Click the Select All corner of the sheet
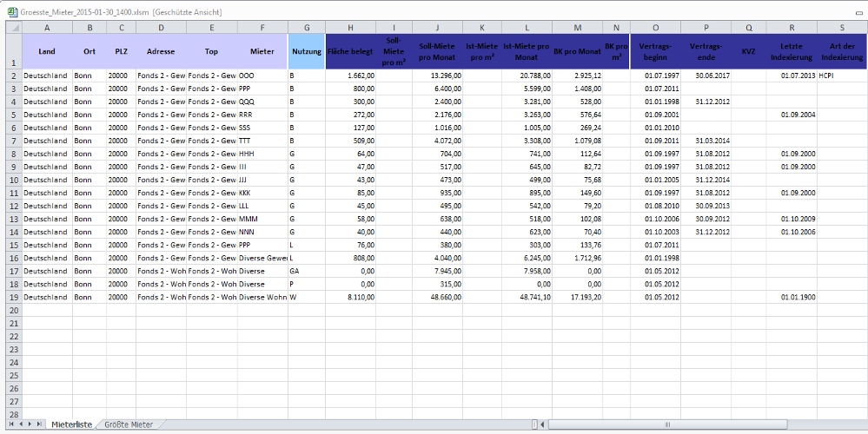The width and height of the screenshot is (868, 434). [14, 28]
